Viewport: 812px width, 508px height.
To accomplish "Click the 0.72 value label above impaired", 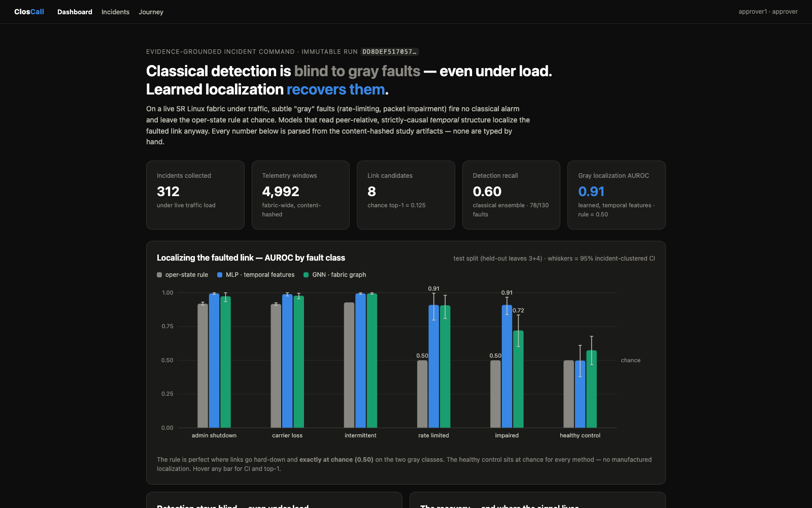I will coord(518,310).
